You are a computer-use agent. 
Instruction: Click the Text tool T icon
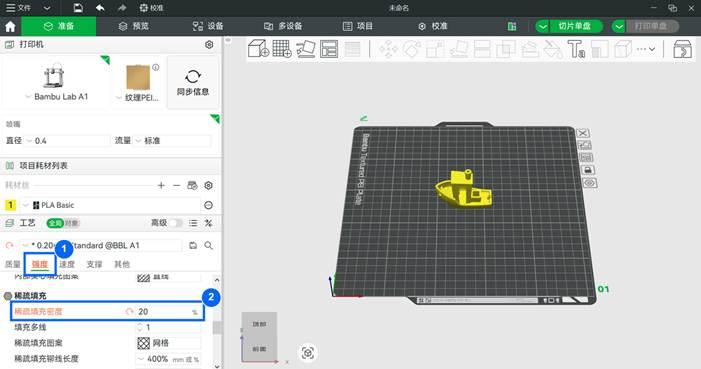tap(576, 49)
